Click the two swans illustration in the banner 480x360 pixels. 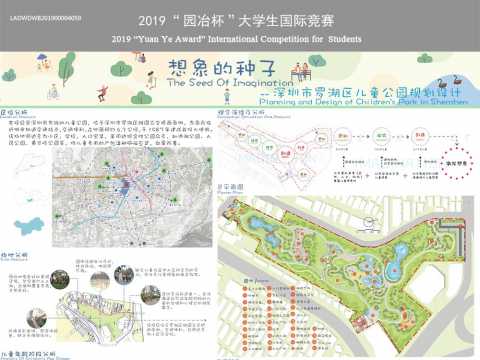[x=450, y=82]
